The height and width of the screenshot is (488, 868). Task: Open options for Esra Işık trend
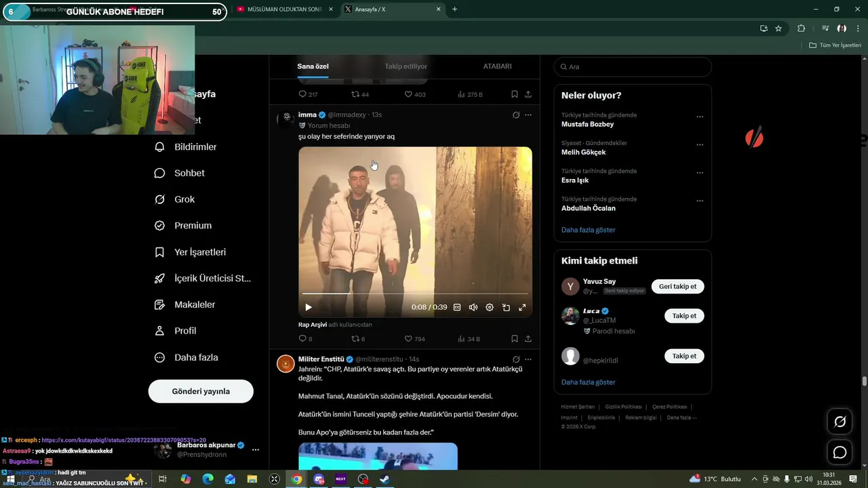pyautogui.click(x=700, y=173)
